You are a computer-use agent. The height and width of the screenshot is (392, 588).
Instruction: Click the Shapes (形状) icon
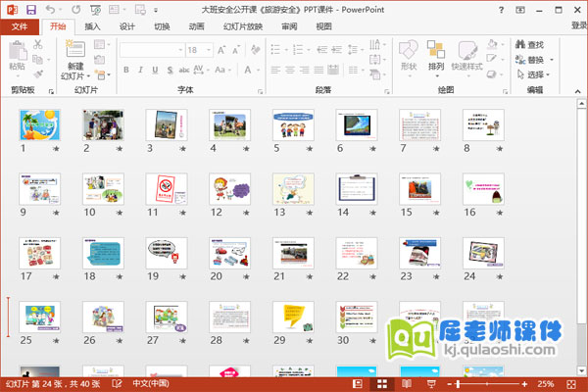click(x=409, y=50)
